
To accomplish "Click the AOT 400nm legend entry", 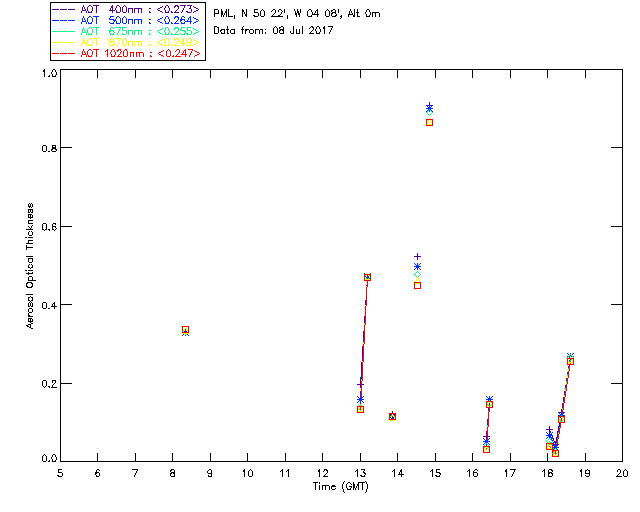I will (x=126, y=9).
